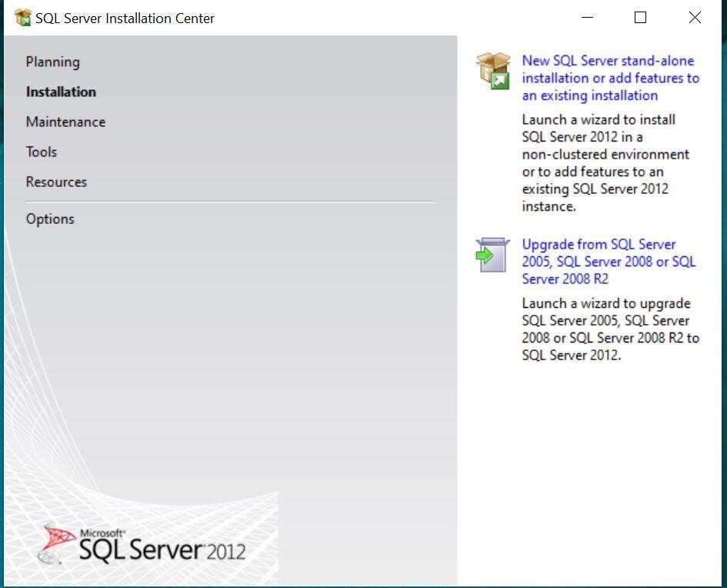The image size is (727, 588).
Task: Open the Tools section
Action: tap(42, 152)
